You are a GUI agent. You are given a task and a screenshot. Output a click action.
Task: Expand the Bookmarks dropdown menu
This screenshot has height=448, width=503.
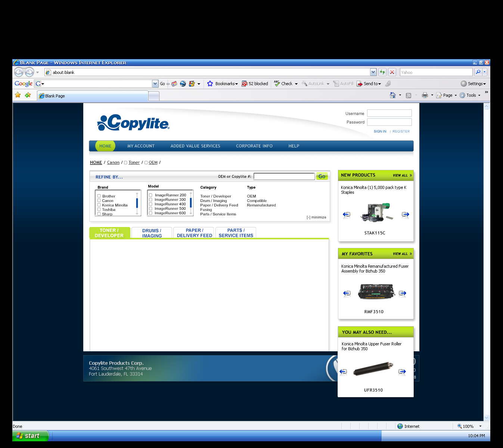236,84
